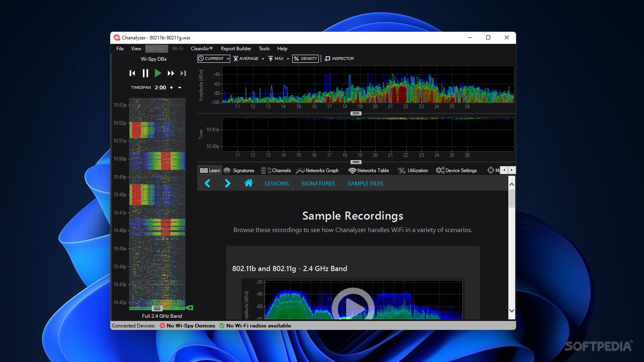Open the AVERAGE dropdown arrow
644x362 pixels.
[x=263, y=59]
